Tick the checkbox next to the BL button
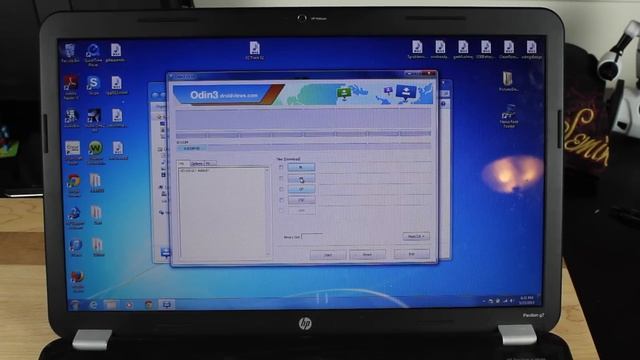 click(281, 167)
